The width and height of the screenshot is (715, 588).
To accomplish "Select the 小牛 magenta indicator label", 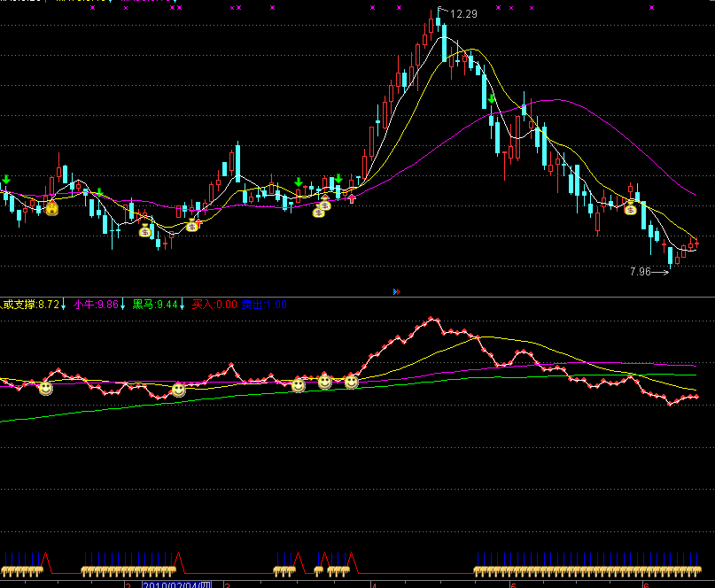I will pos(83,305).
